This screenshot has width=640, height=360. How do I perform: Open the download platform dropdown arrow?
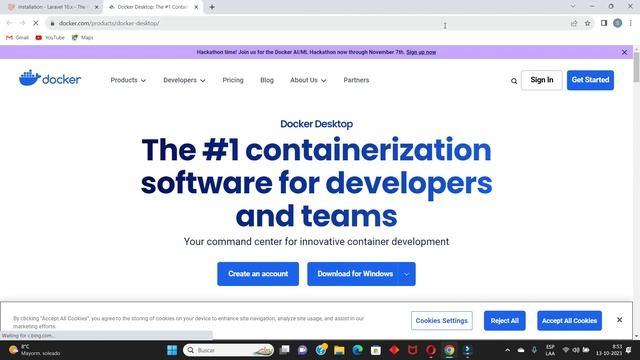pos(407,274)
